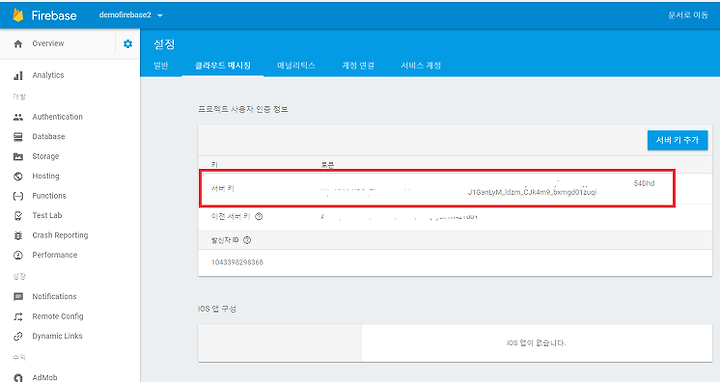Open Notifications page
The image size is (720, 382).
[x=54, y=297]
